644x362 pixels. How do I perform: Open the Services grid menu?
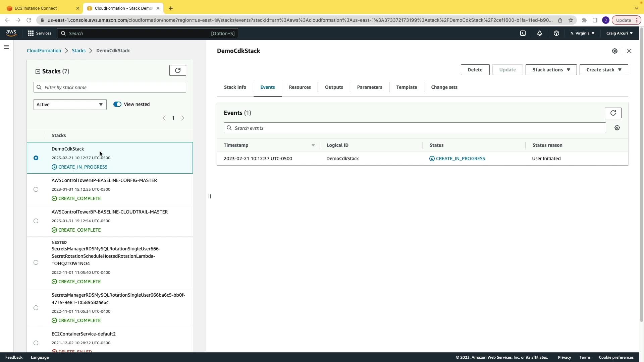click(39, 33)
